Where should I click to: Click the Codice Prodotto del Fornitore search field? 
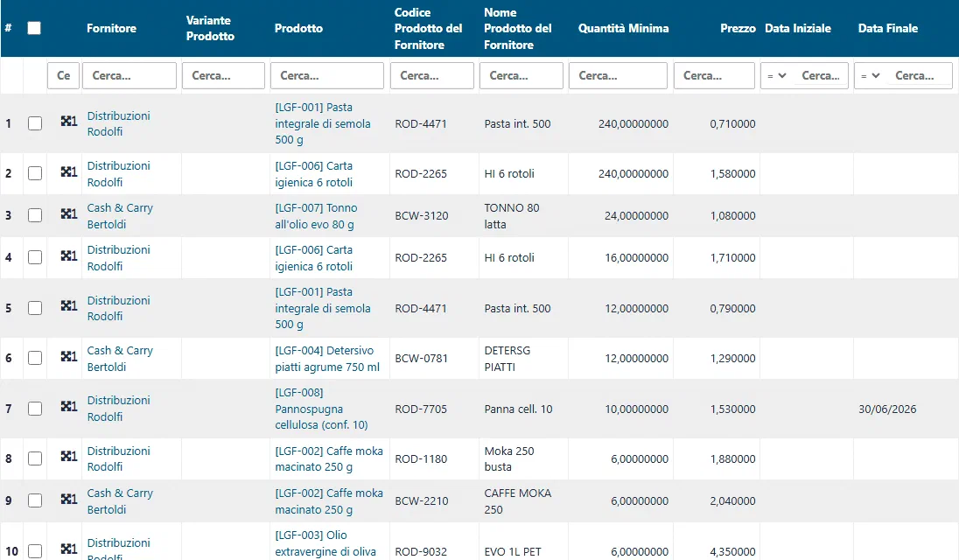(431, 76)
